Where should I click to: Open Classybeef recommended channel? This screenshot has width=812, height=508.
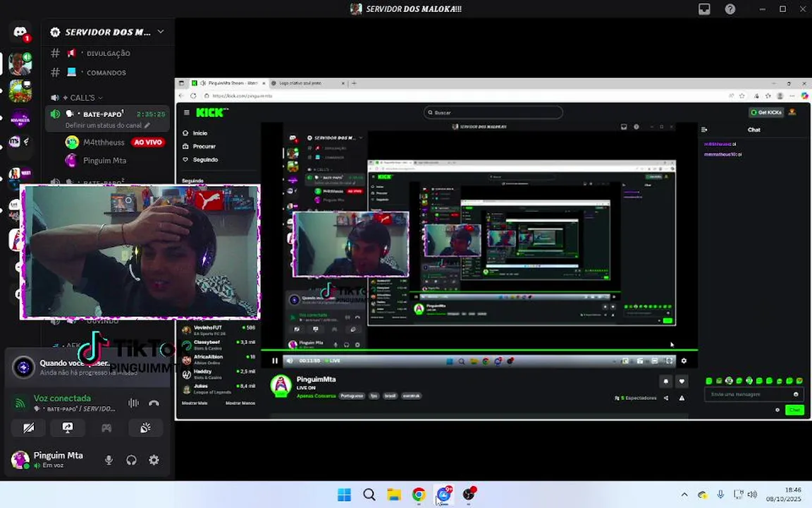219,345
